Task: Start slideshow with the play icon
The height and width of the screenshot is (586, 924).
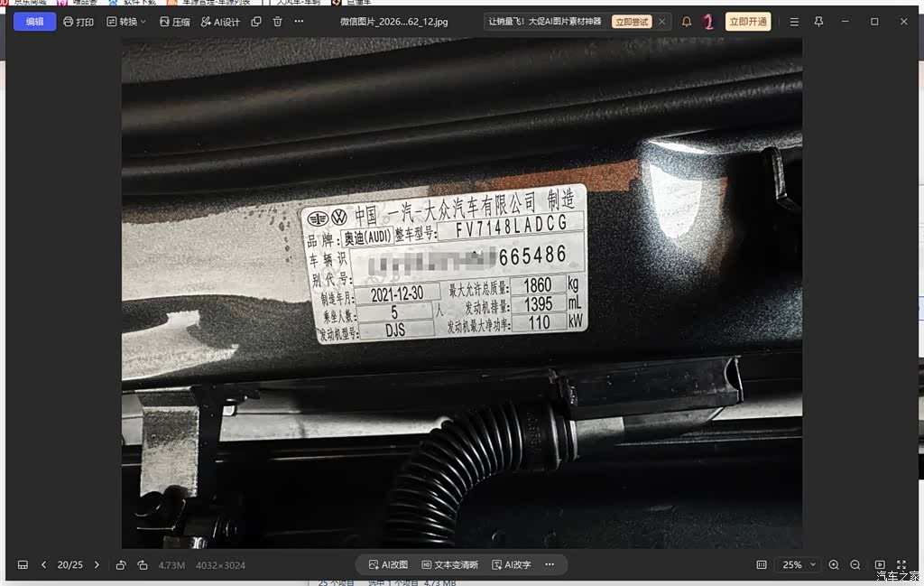Action: click(x=880, y=564)
